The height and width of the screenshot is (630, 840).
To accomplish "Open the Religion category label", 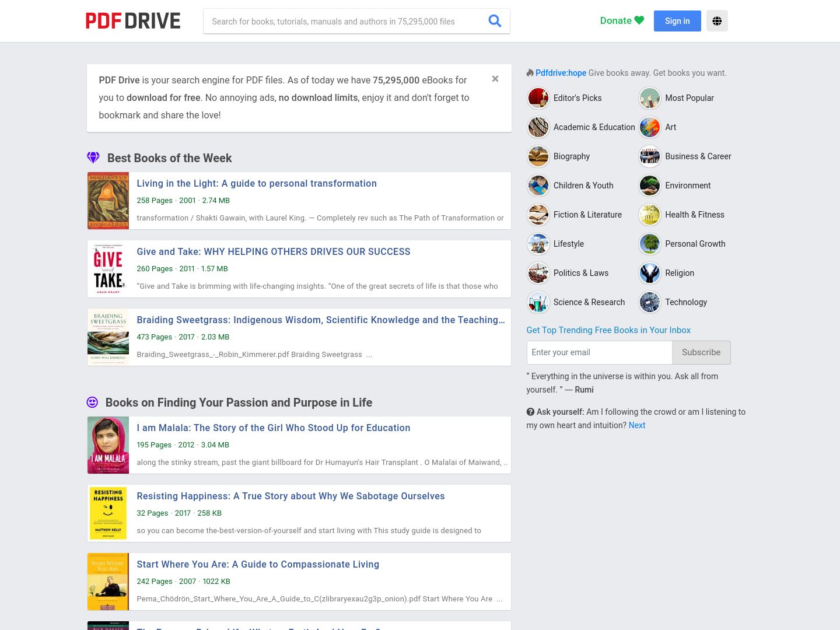I will 680,273.
